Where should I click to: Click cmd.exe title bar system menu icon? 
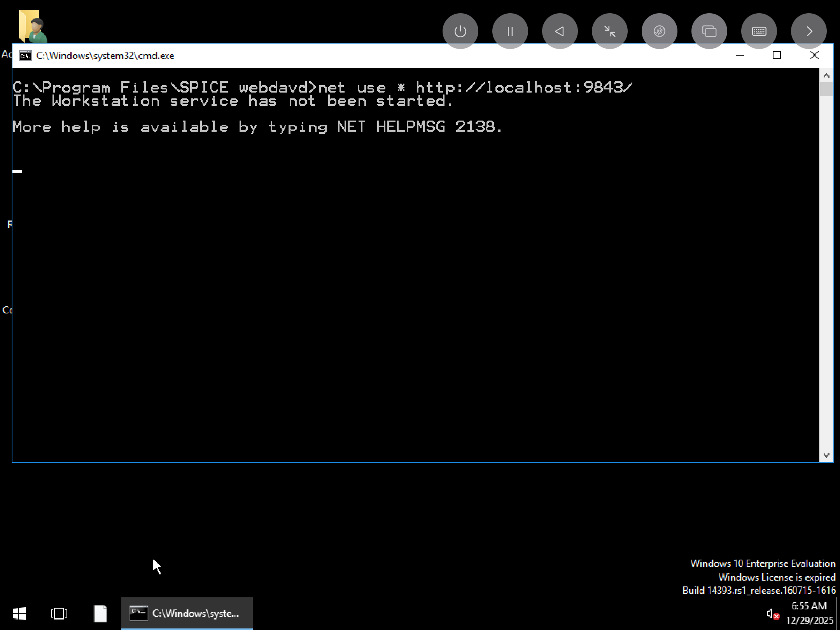click(25, 56)
